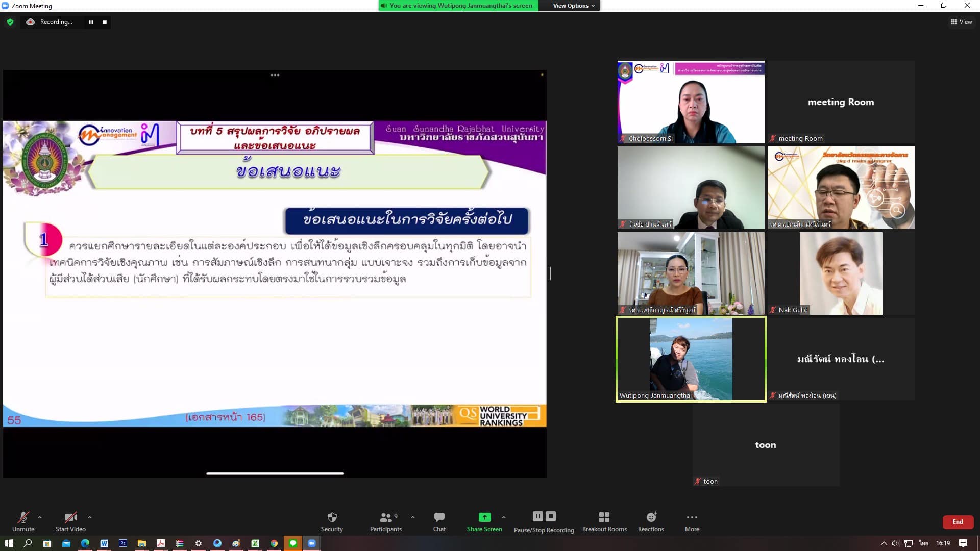Open the Chat bubble icon
The width and height of the screenshot is (980, 551).
439,517
